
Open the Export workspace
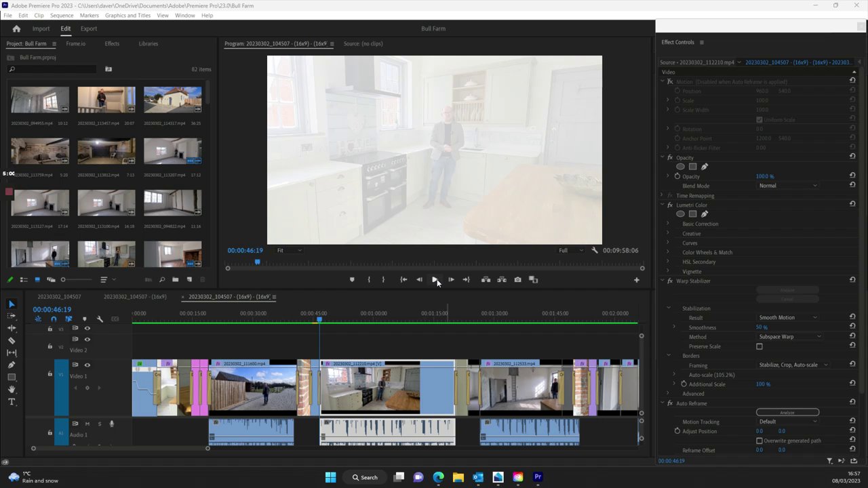(x=88, y=28)
